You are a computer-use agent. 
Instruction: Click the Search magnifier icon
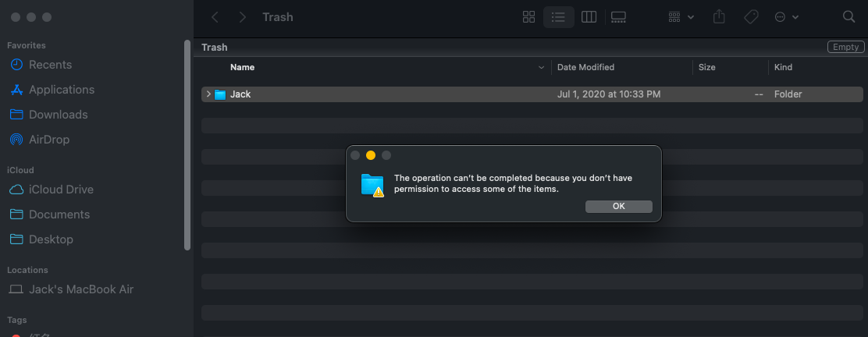[849, 17]
